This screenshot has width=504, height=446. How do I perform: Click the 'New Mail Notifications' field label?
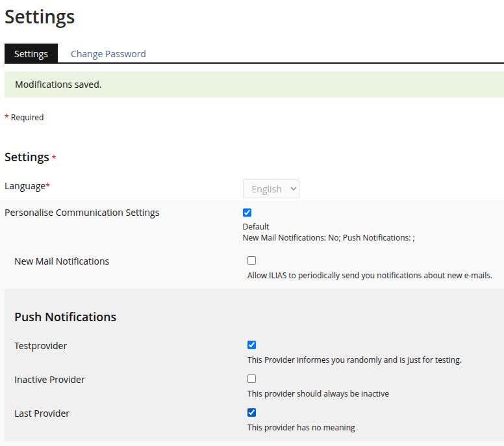point(62,261)
